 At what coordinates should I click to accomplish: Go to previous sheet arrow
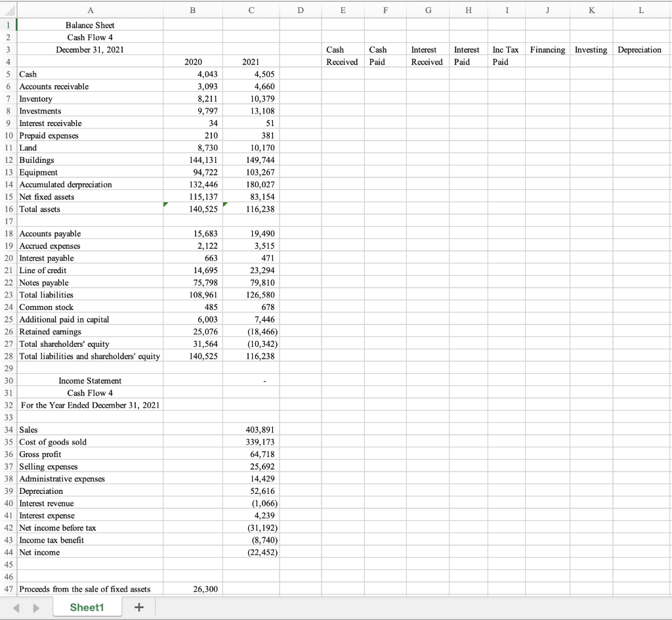[x=16, y=608]
